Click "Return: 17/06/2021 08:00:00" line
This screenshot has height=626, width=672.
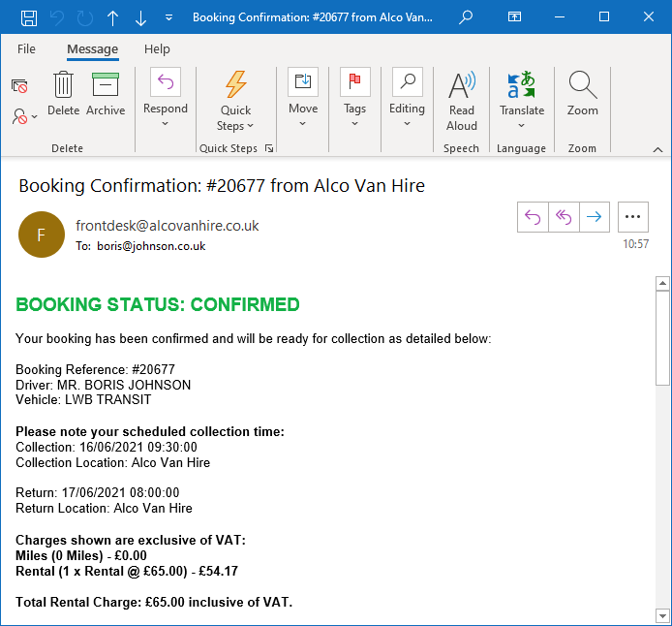pos(97,492)
